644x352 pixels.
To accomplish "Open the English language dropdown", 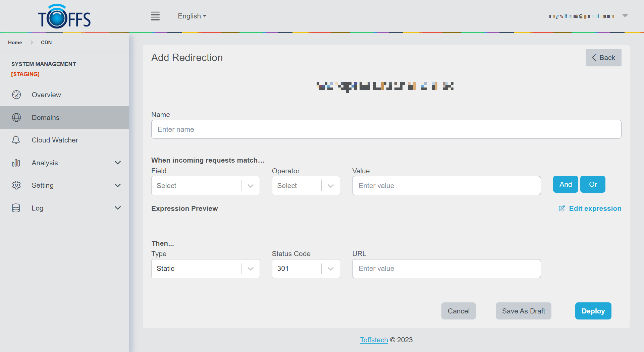I will point(192,16).
